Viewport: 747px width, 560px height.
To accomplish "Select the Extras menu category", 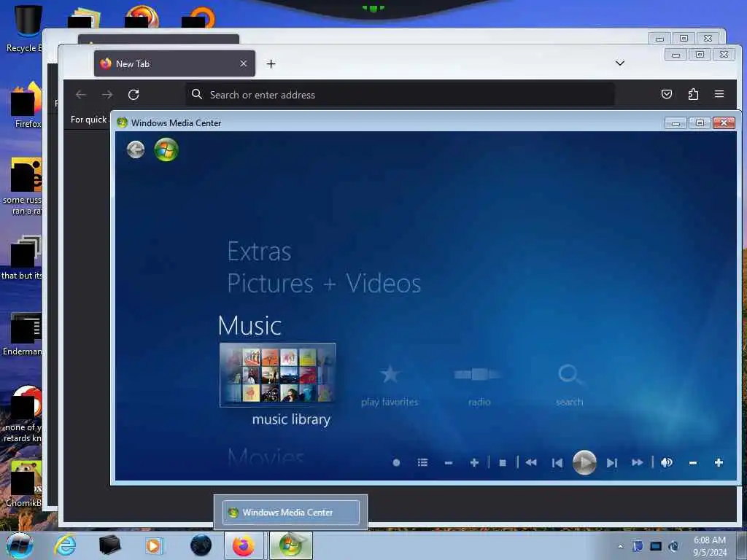I will 260,252.
